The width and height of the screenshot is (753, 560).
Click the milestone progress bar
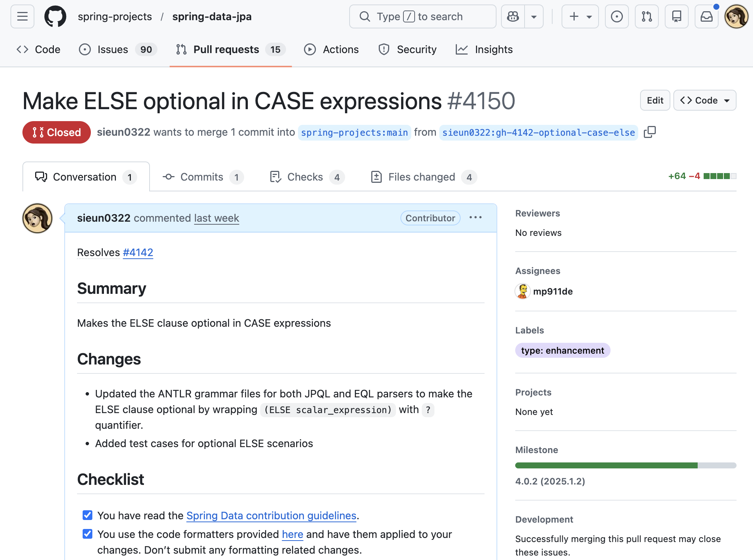point(625,465)
